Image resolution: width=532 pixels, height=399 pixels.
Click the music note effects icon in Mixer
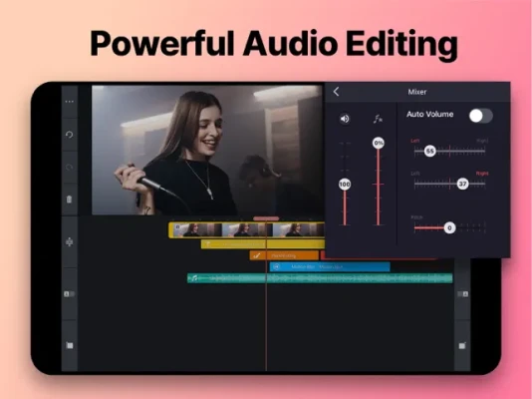click(x=378, y=119)
